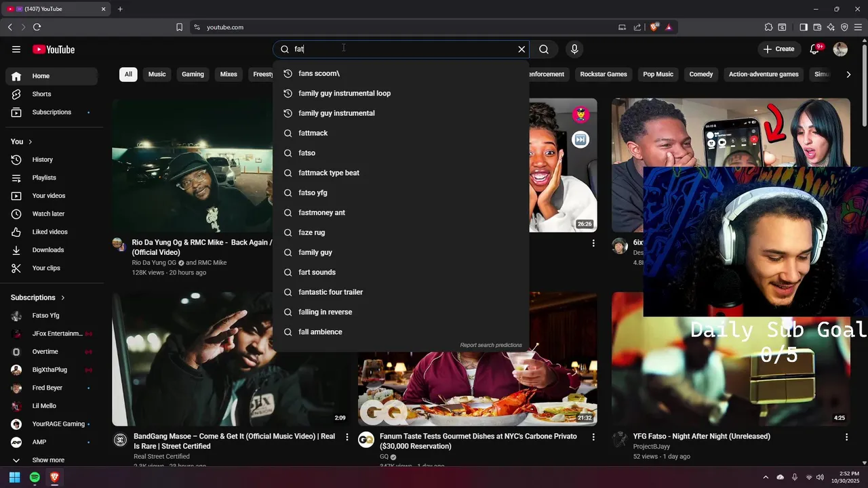Choose suggestion 'fattmack'
Screen dimensions: 868x488
[x=401, y=133]
